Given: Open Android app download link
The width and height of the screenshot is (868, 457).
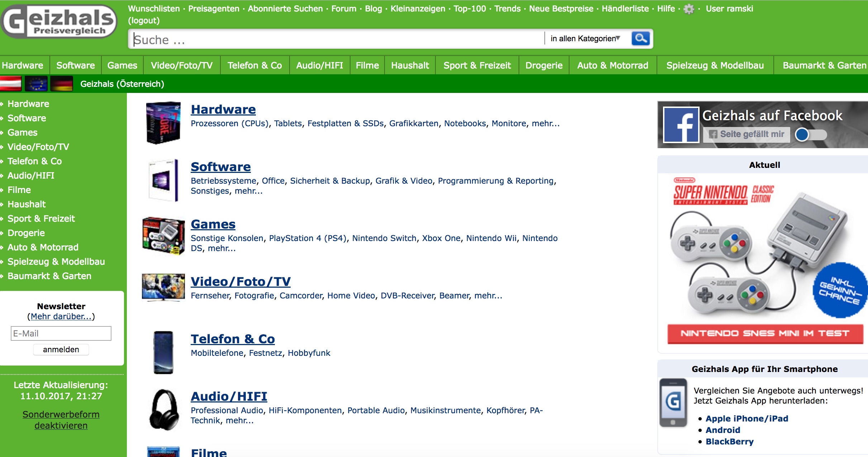Looking at the screenshot, I should 723,430.
